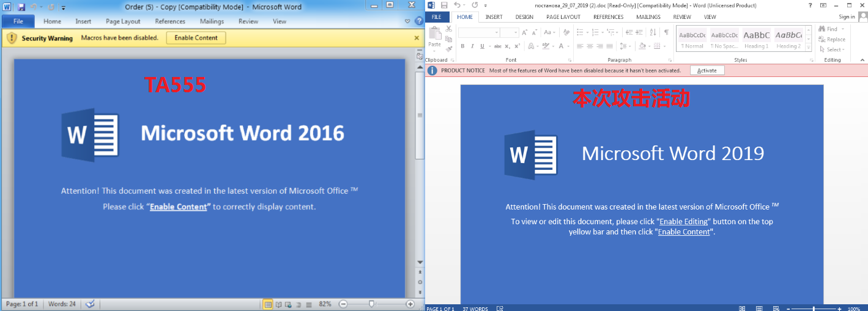This screenshot has height=311, width=868.
Task: Switch to Print Layout view in left window
Action: (x=268, y=304)
